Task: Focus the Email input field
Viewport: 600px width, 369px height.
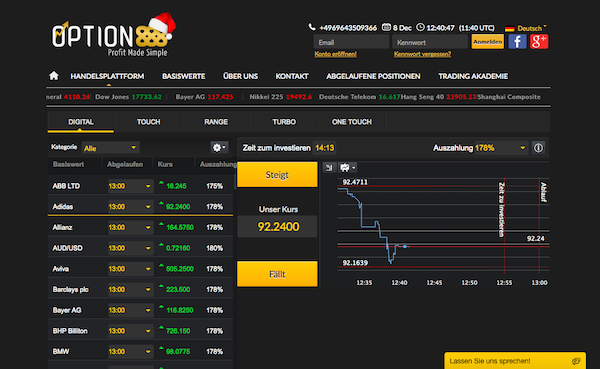Action: 351,42
